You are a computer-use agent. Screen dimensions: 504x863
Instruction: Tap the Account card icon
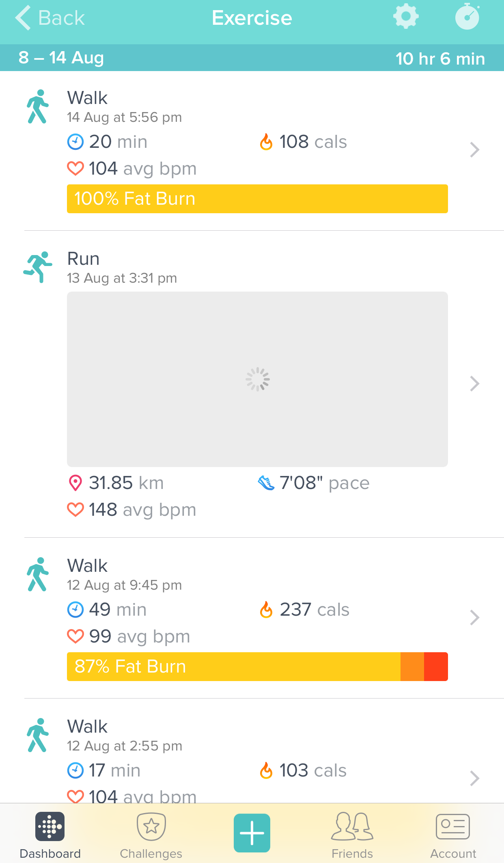tap(453, 826)
